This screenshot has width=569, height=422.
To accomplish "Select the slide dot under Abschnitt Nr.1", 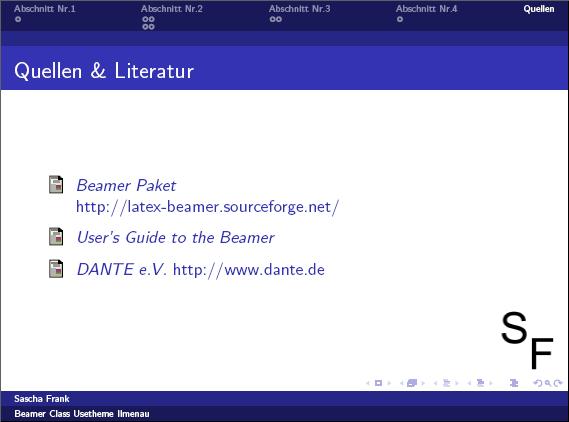I will point(18,19).
